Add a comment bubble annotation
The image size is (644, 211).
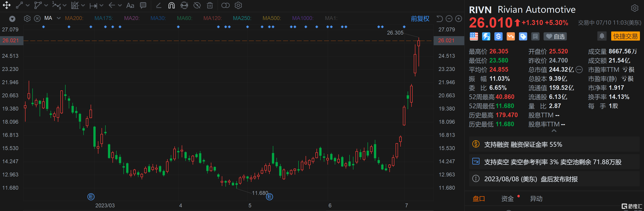click(x=143, y=5)
